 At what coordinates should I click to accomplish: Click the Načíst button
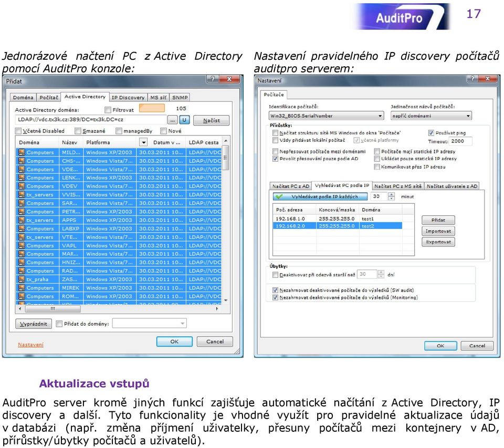click(x=212, y=120)
